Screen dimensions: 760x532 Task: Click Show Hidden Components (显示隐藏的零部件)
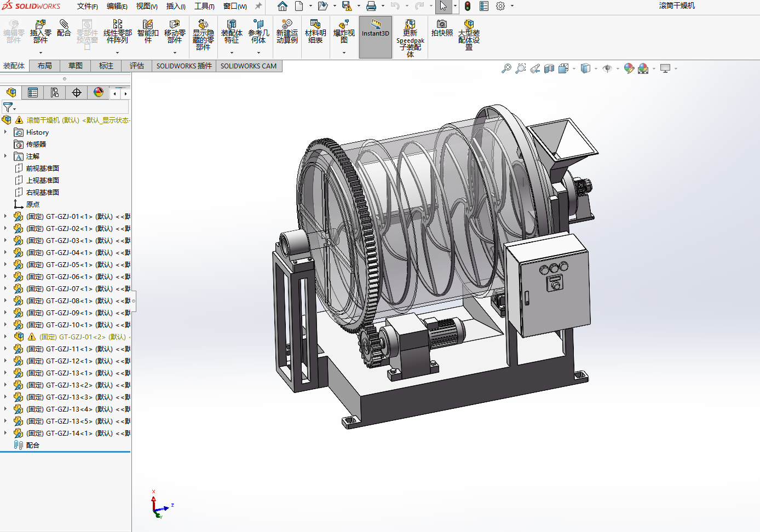coord(203,34)
